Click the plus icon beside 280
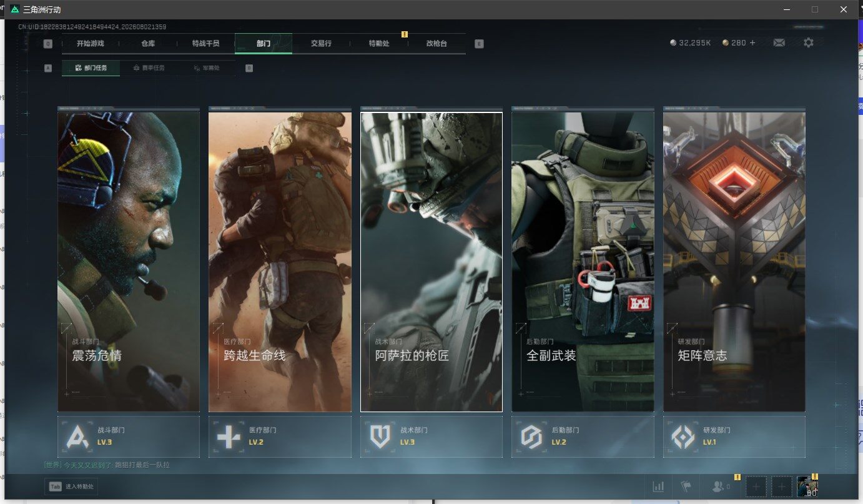The width and height of the screenshot is (863, 504). pyautogui.click(x=752, y=43)
